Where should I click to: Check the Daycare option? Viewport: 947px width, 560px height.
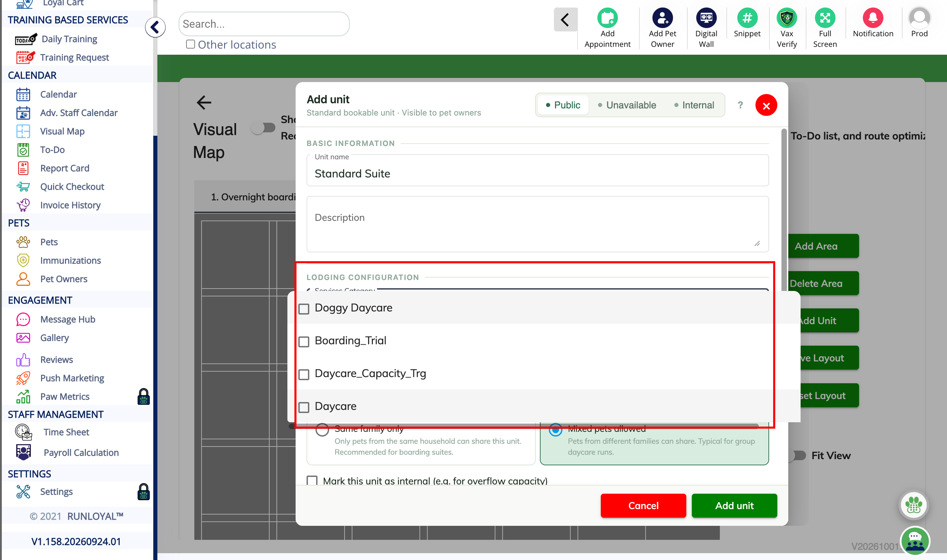coord(304,407)
